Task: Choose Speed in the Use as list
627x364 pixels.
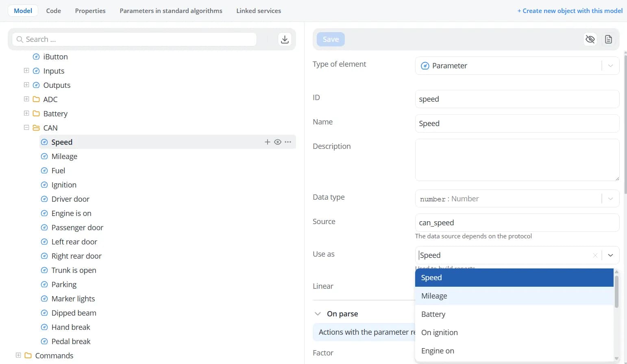Action: (x=514, y=278)
